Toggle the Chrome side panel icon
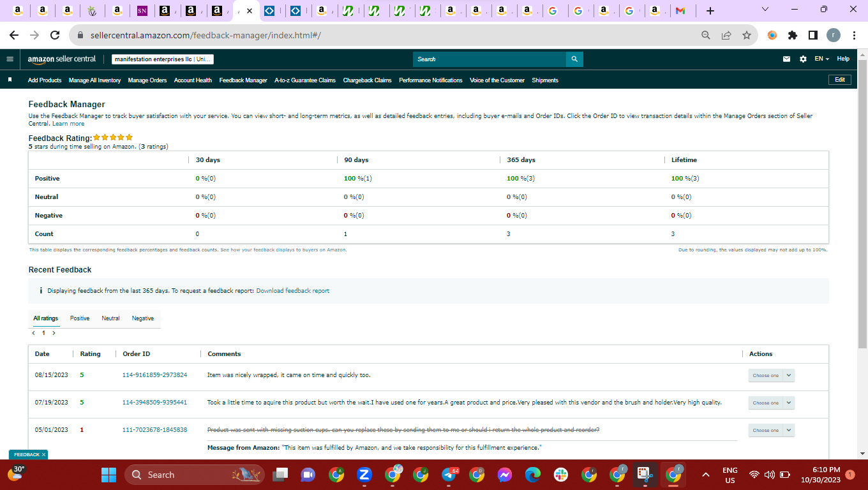This screenshot has height=490, width=868. (813, 35)
